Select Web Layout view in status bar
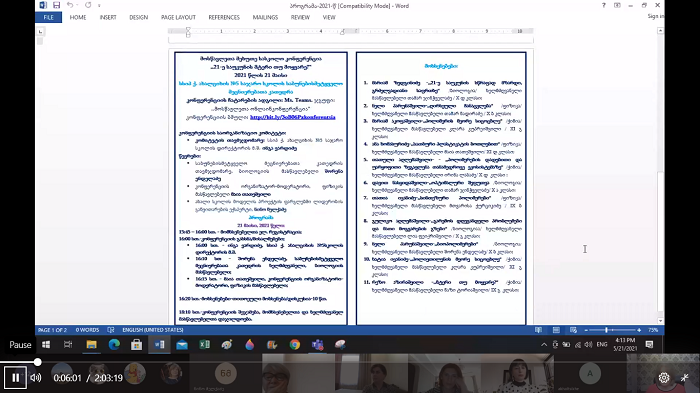700x393 pixels. tap(573, 330)
